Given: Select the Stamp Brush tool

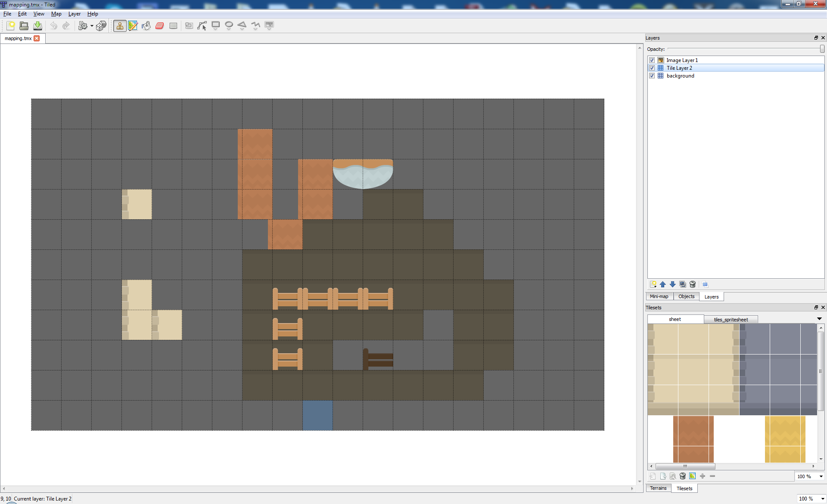Looking at the screenshot, I should click(x=120, y=26).
